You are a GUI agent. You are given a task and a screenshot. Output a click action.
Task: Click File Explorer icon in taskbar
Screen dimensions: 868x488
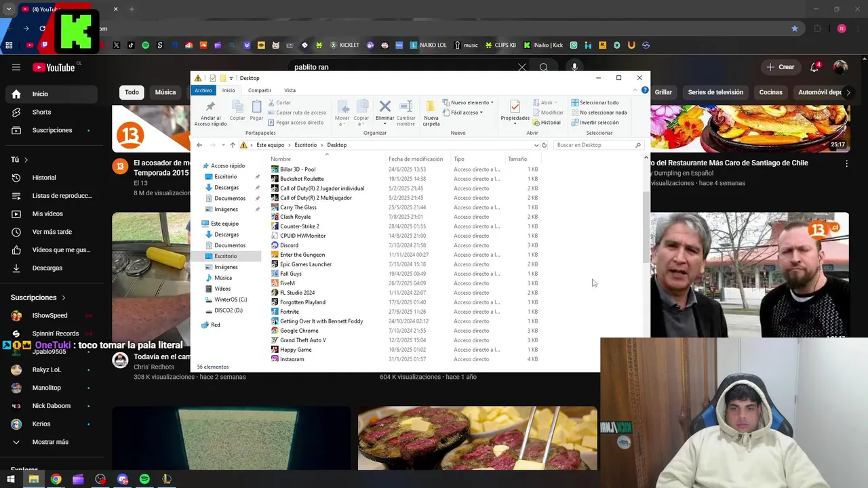33,479
